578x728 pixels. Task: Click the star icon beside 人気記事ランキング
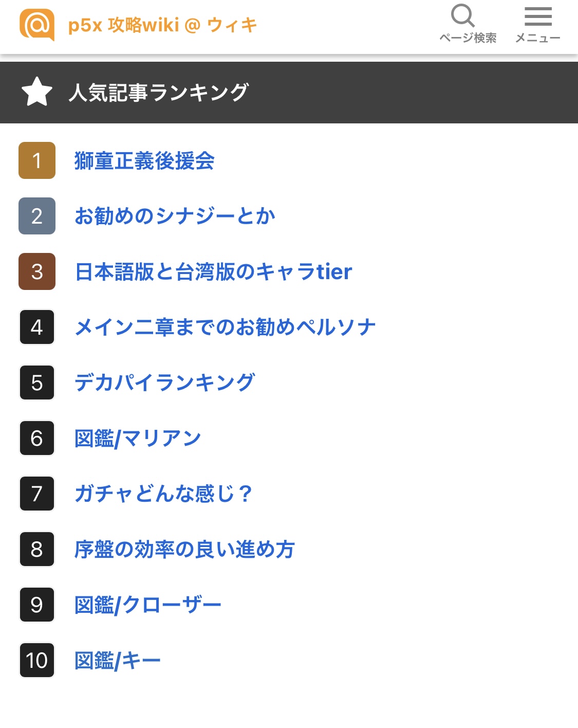[x=37, y=92]
